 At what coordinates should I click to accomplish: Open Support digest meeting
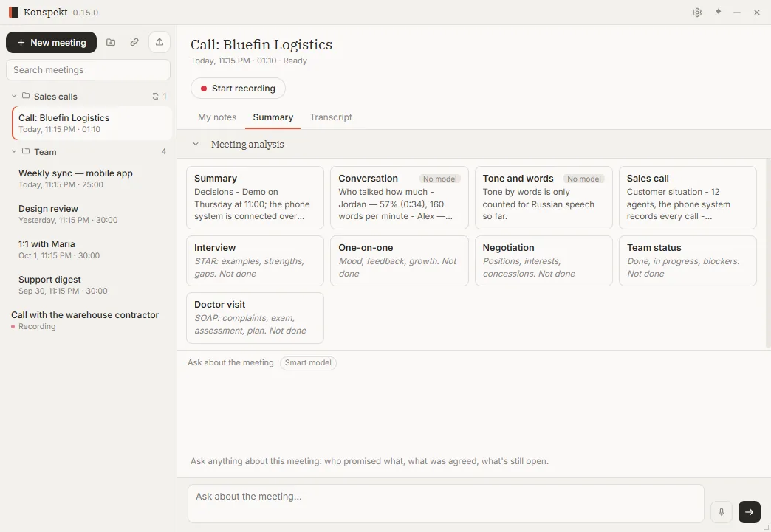92,285
